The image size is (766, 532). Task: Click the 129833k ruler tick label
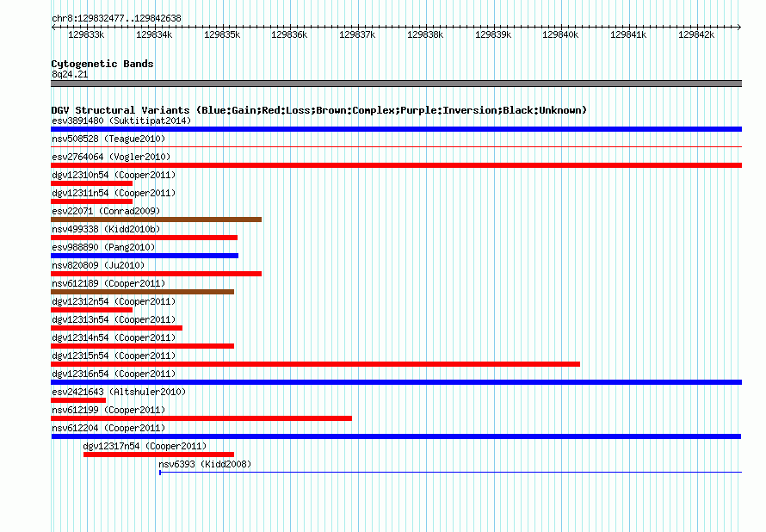(x=86, y=34)
